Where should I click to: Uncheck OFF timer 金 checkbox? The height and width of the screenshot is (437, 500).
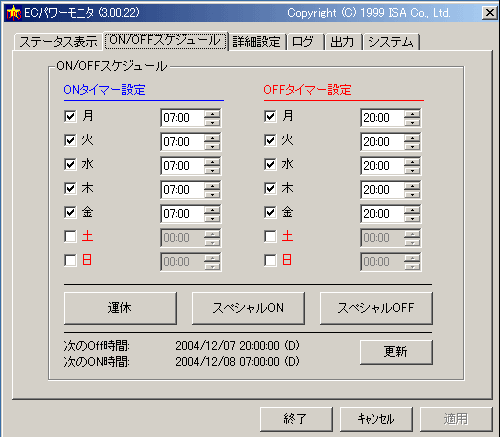click(x=270, y=212)
